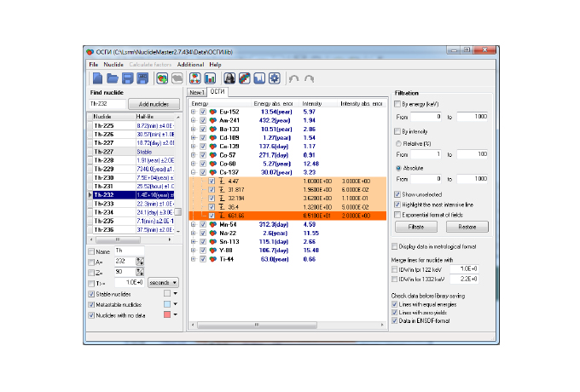Select the Relative (%) radio button
The height and width of the screenshot is (392, 580).
click(398, 142)
